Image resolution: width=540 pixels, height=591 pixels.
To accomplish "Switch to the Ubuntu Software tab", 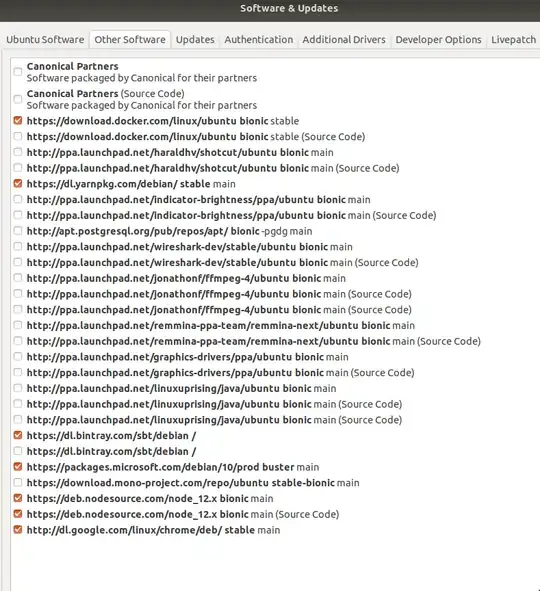I will click(45, 40).
